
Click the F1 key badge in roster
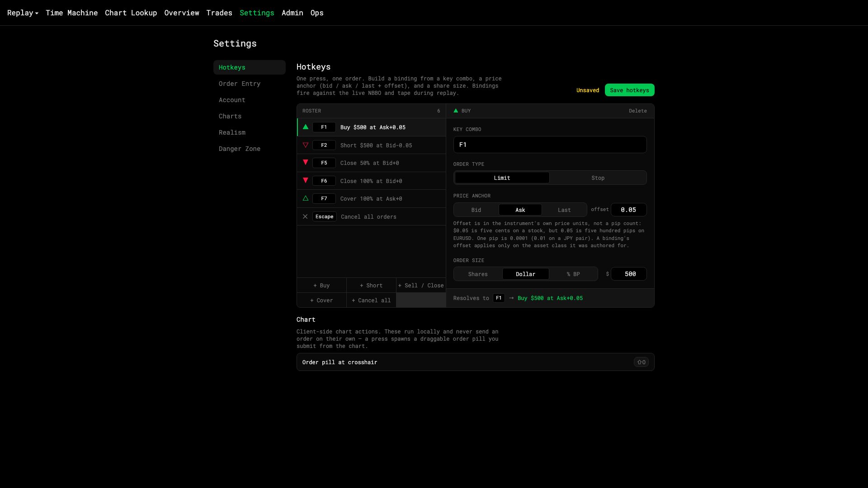(324, 127)
